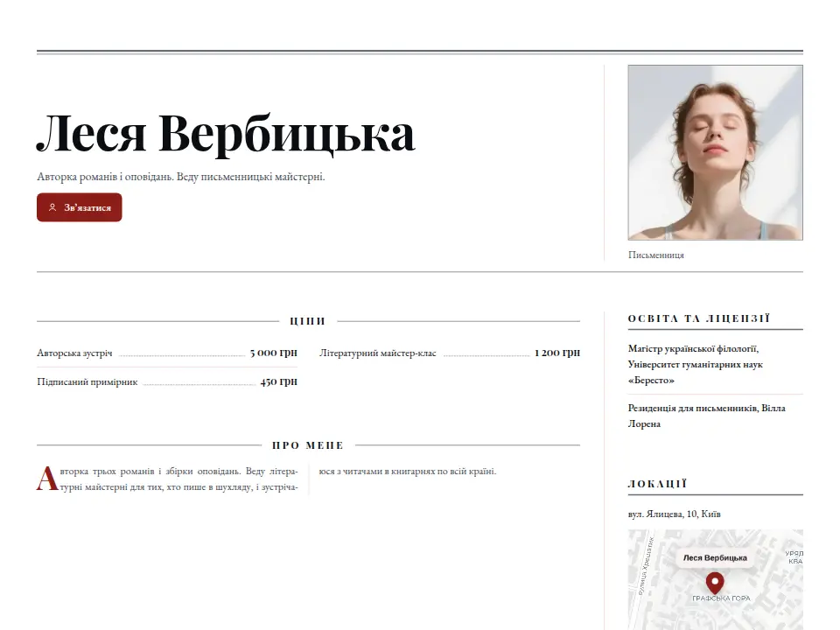Click the Зв'язатися contact button
This screenshot has width=840, height=630.
80,207
